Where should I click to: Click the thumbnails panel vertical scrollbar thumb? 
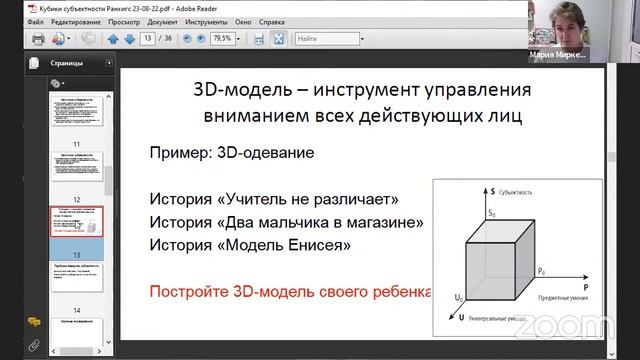108,180
